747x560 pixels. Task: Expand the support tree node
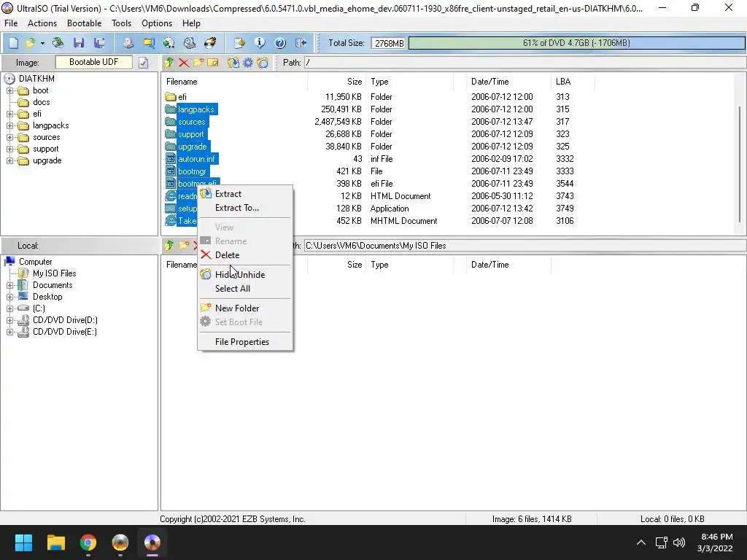point(9,149)
